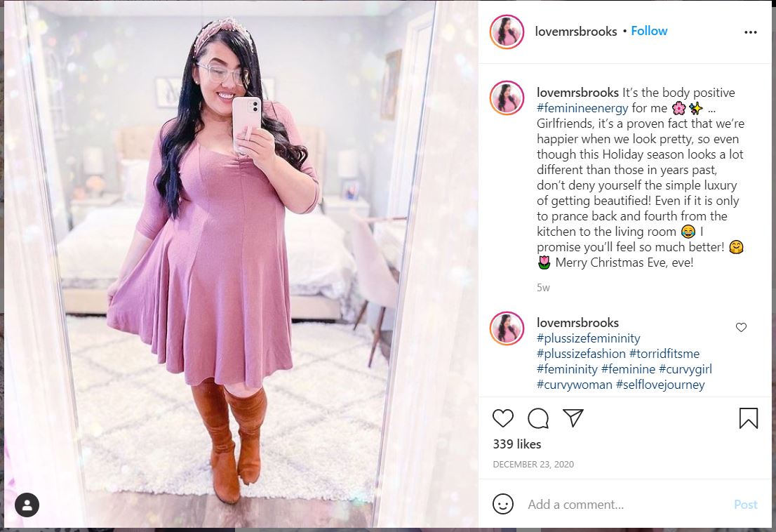The width and height of the screenshot is (776, 532).
Task: Open the emoji picker smiley icon
Action: coord(503,505)
